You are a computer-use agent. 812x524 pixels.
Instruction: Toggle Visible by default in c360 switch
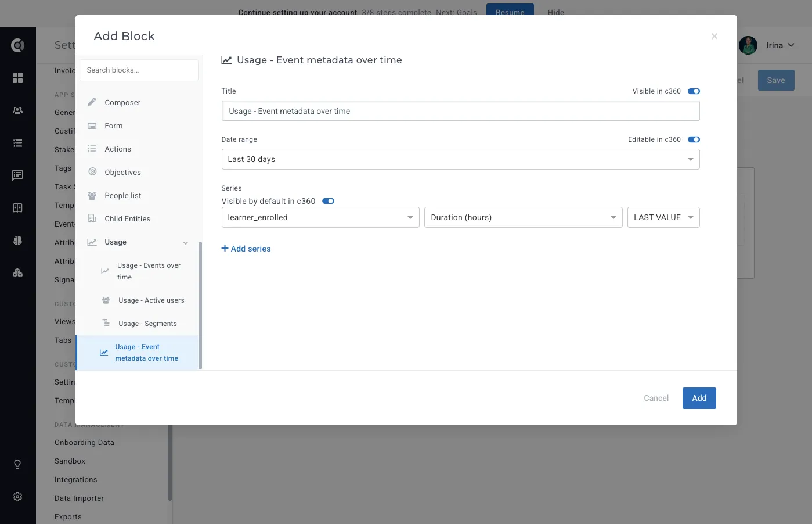pos(328,201)
